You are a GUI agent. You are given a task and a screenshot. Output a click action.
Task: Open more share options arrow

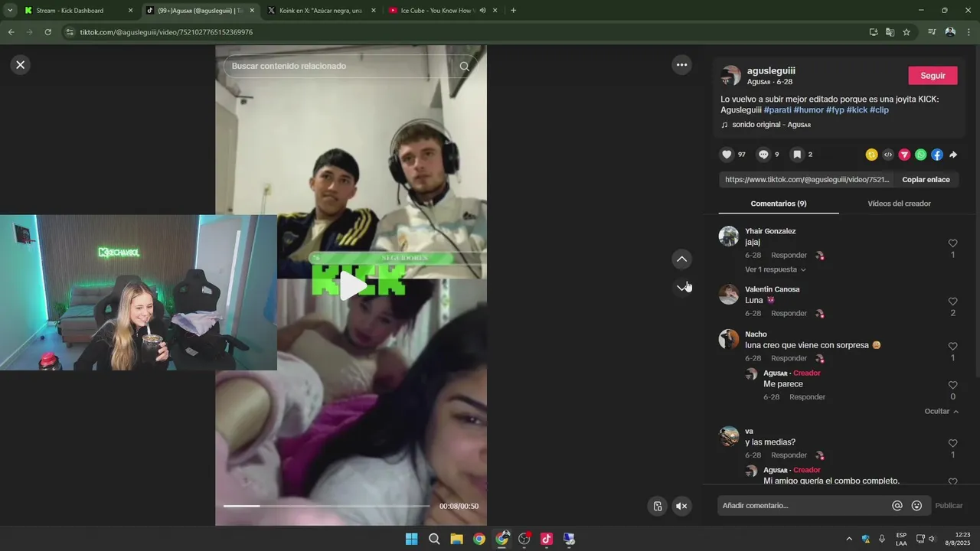[x=953, y=155]
